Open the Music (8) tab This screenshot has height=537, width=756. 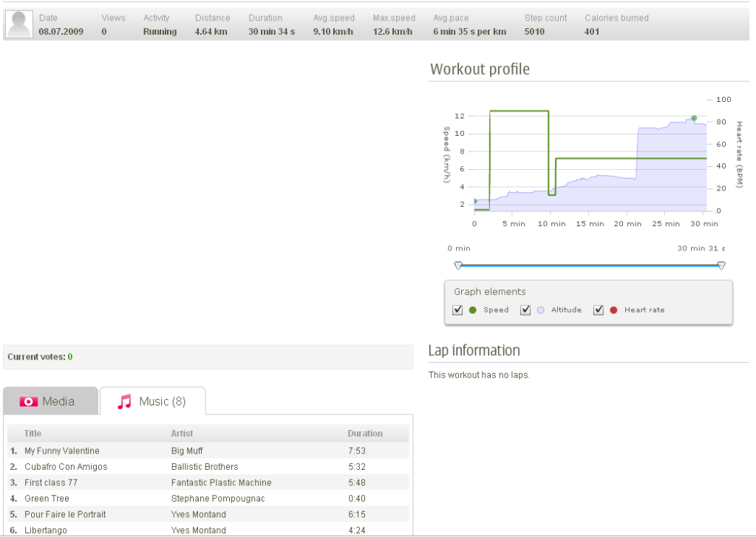pyautogui.click(x=153, y=401)
